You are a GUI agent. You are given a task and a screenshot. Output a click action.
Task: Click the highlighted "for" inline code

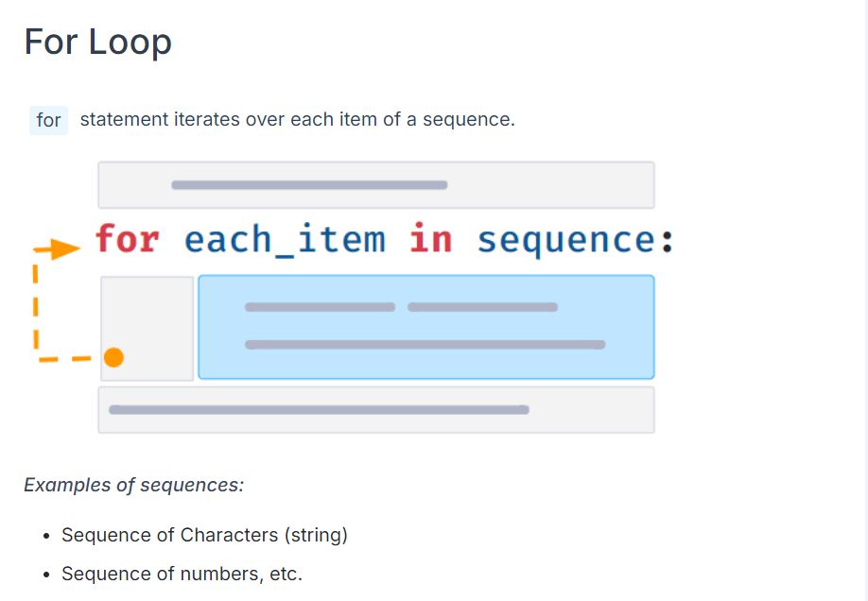[49, 120]
